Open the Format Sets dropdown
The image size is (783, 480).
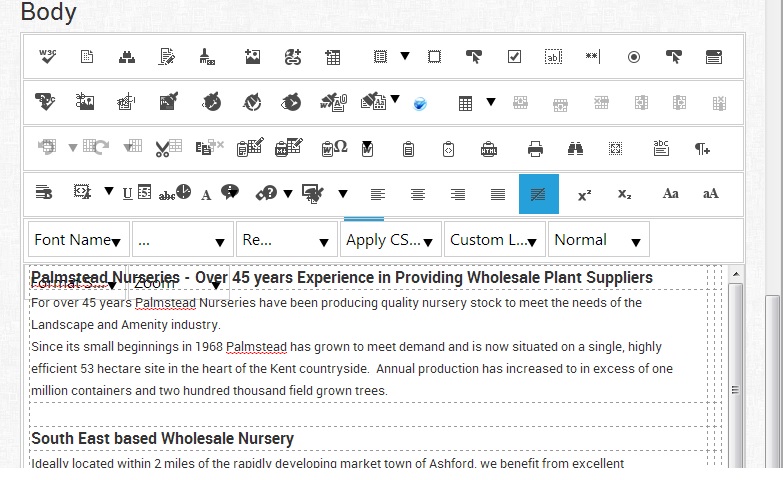(x=75, y=283)
